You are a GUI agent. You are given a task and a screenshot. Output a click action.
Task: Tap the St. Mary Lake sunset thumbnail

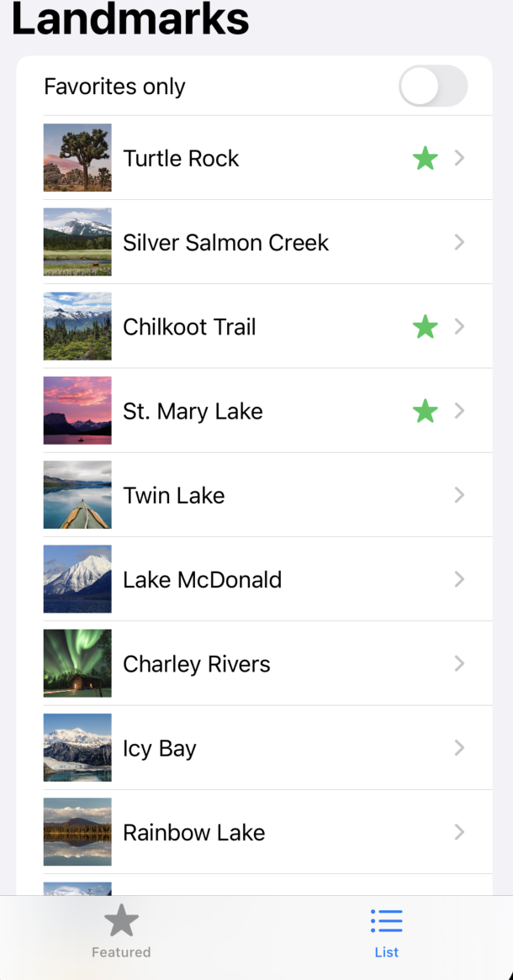(77, 411)
